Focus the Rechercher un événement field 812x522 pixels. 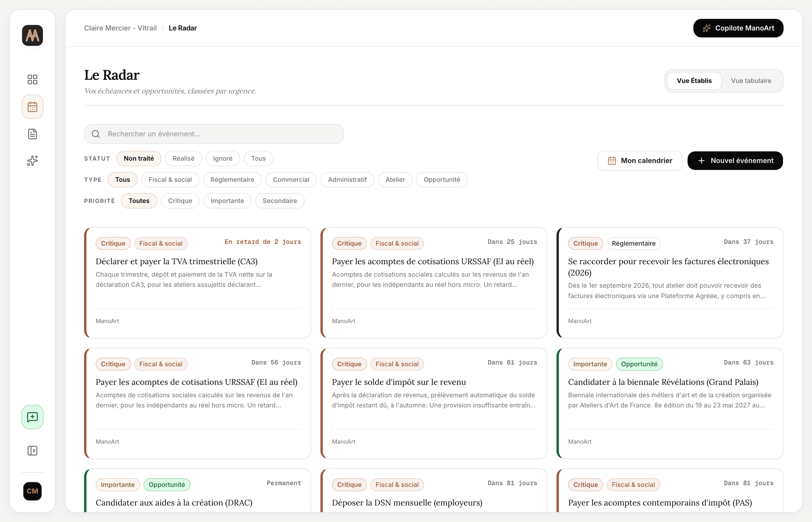pyautogui.click(x=214, y=134)
